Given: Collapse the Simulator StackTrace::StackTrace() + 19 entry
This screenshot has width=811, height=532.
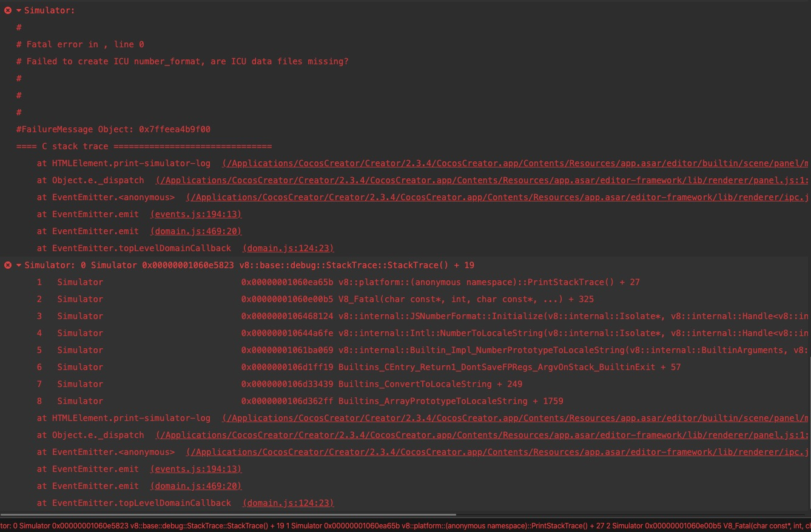Looking at the screenshot, I should (19, 265).
